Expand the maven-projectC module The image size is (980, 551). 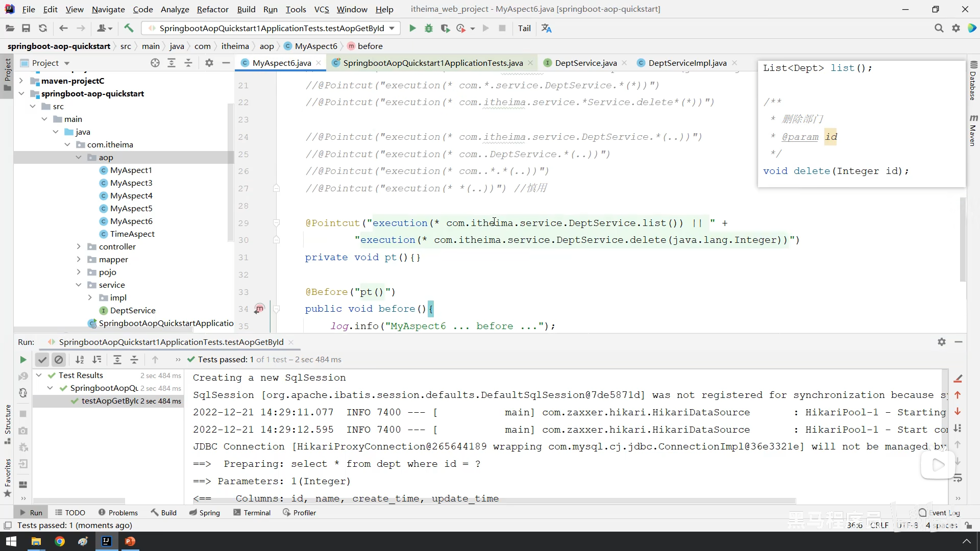point(21,81)
